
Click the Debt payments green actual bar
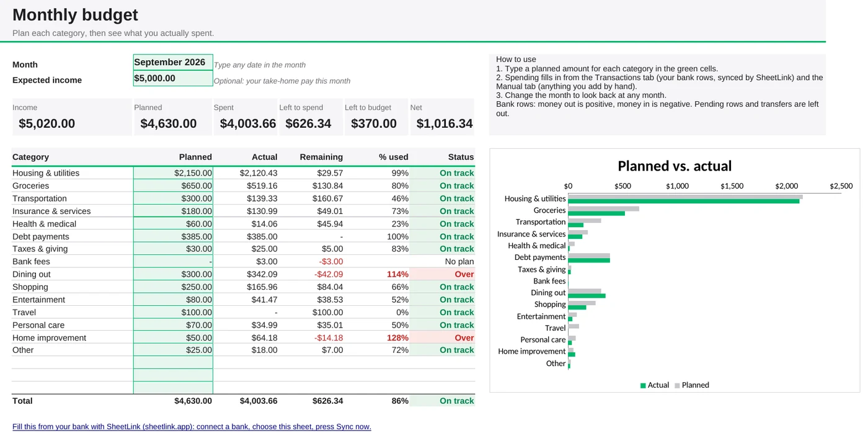point(589,260)
